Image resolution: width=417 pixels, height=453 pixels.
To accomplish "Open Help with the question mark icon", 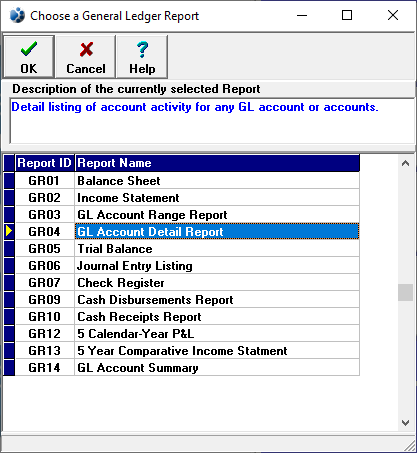I will tap(142, 57).
